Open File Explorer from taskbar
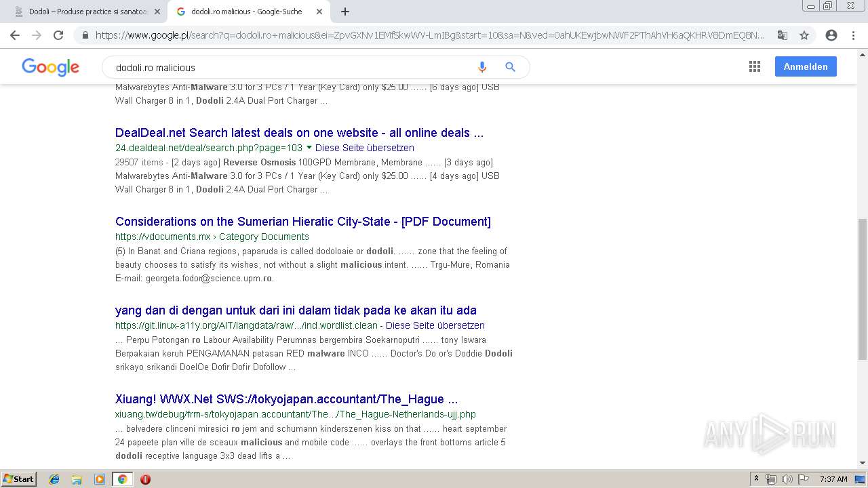 pos(77,479)
